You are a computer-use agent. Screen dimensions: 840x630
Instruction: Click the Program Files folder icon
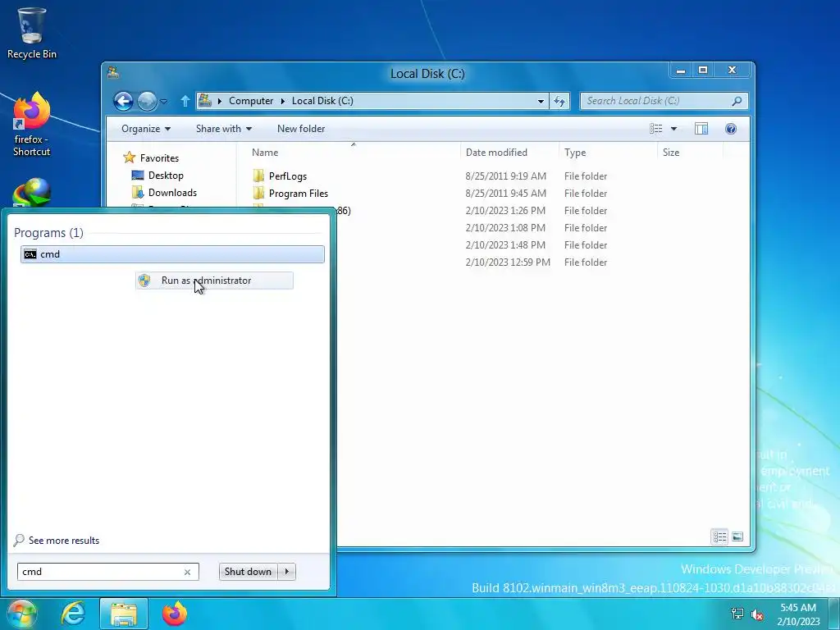pyautogui.click(x=258, y=193)
